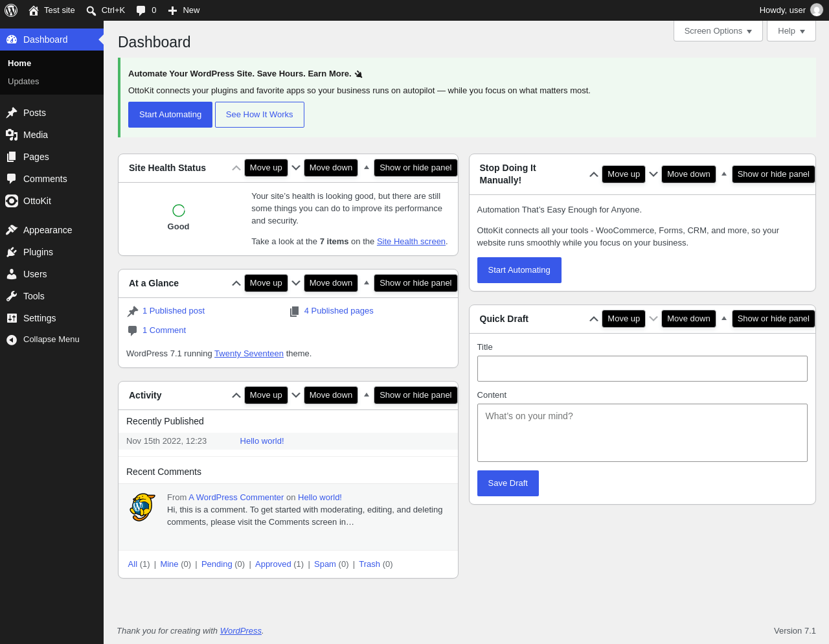This screenshot has width=829, height=644.
Task: Focus the Quick Draft Title field
Action: 642,369
